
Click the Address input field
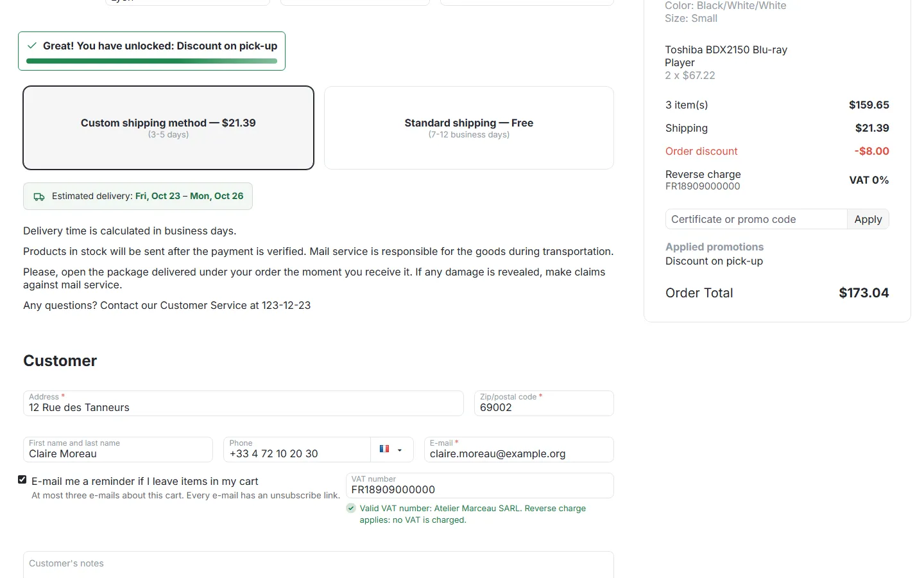[243, 403]
